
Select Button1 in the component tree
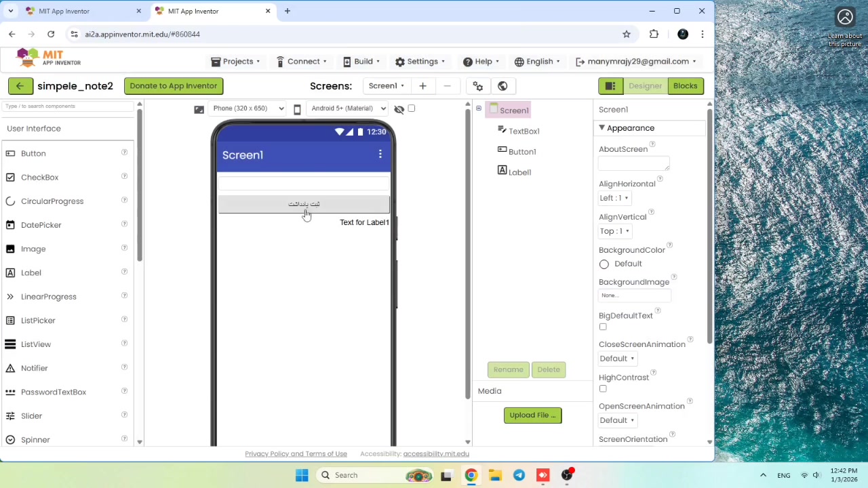click(521, 152)
